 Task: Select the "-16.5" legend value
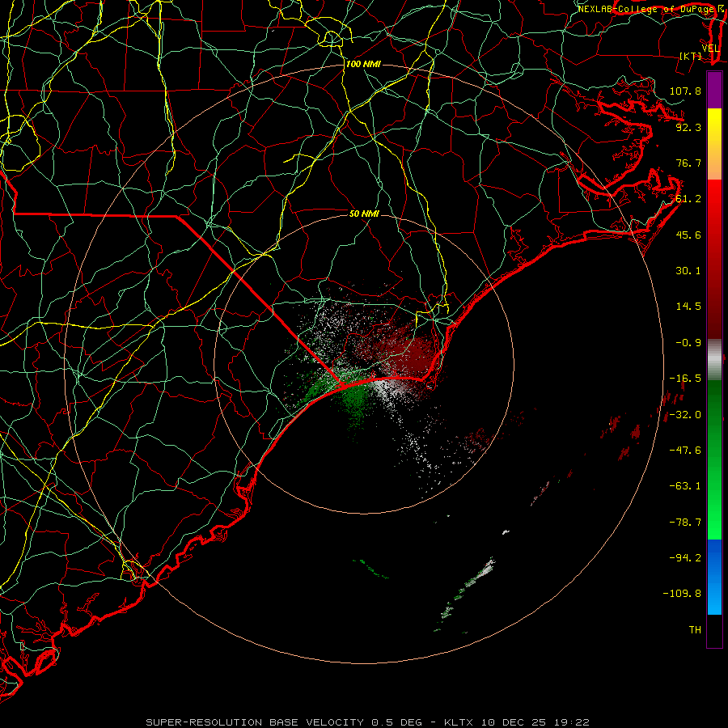click(685, 379)
